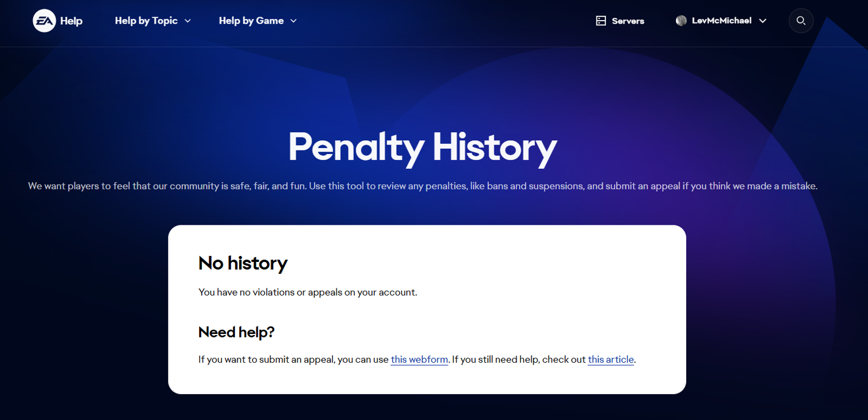868x420 pixels.
Task: Click the EA logo icon
Action: tap(44, 21)
